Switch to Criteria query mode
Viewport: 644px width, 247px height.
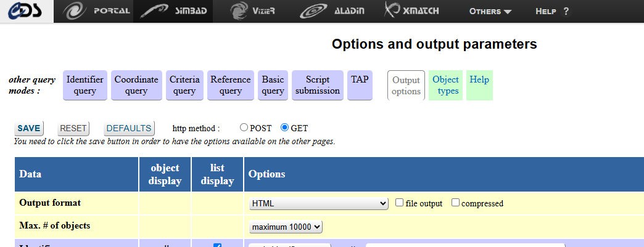tap(184, 85)
